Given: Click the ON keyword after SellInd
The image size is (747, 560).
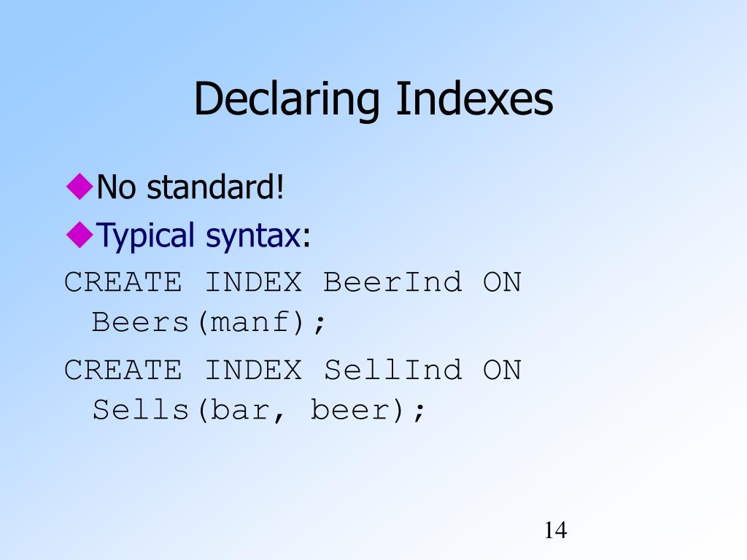Looking at the screenshot, I should (502, 370).
